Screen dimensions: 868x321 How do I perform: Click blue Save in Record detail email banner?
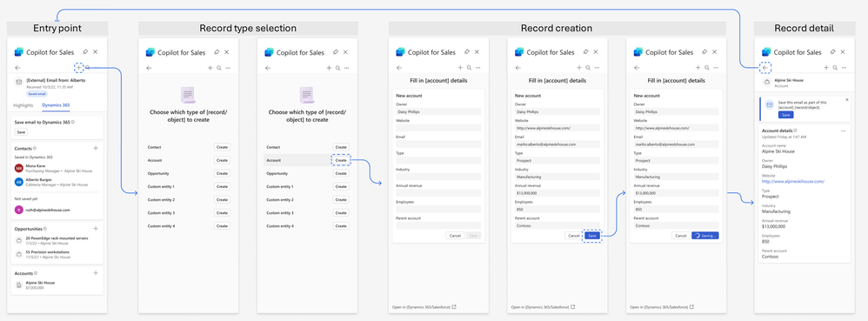coord(785,115)
